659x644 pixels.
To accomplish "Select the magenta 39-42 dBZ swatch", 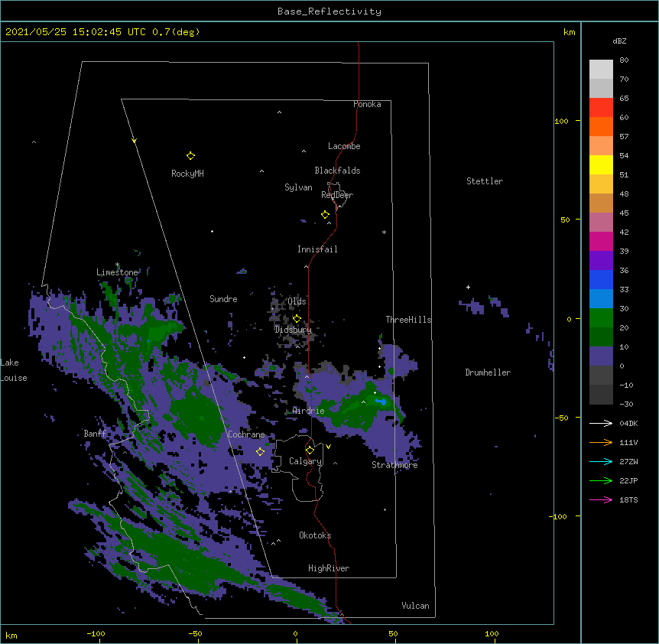I will click(601, 241).
